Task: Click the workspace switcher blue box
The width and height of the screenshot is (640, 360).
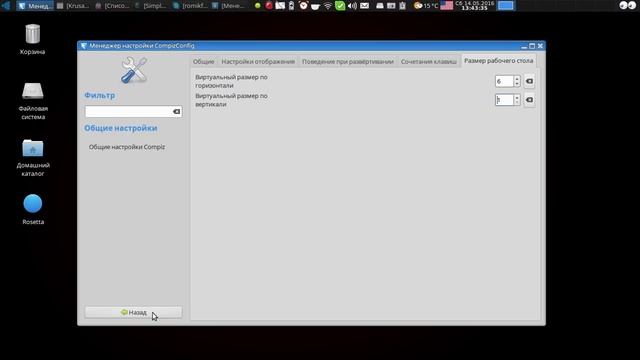Action: tap(506, 5)
